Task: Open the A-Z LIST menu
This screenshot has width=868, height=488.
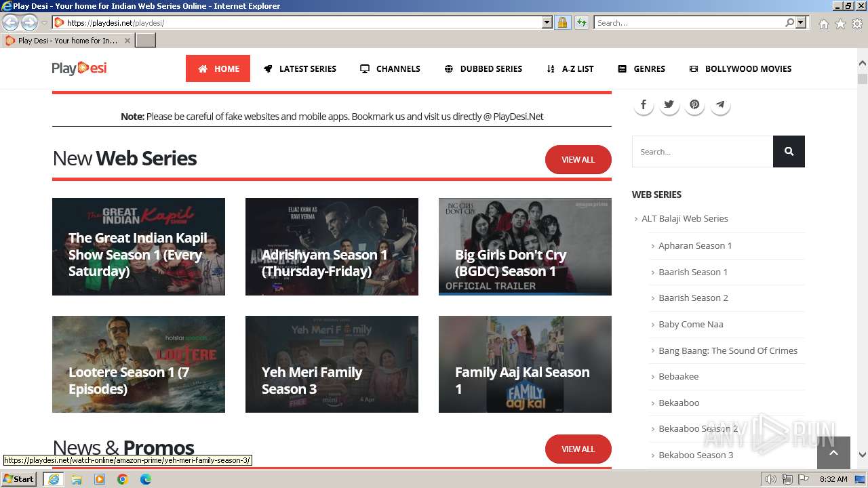Action: point(570,68)
